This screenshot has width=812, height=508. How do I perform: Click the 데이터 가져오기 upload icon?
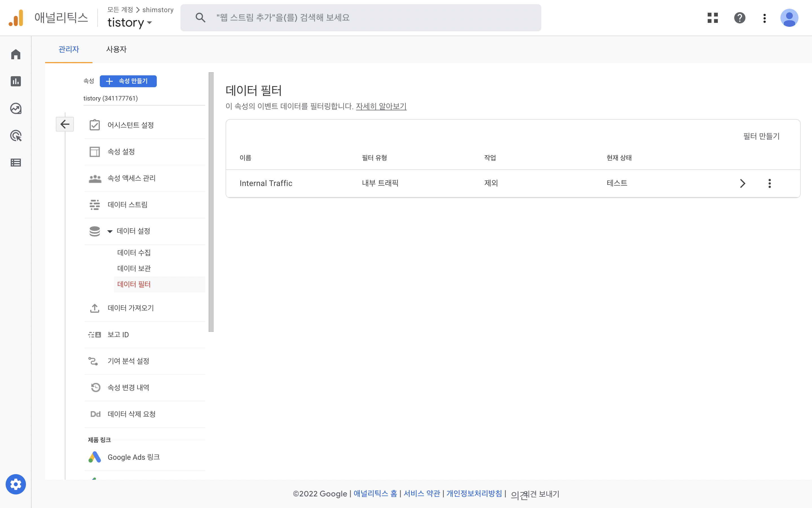tap(95, 308)
